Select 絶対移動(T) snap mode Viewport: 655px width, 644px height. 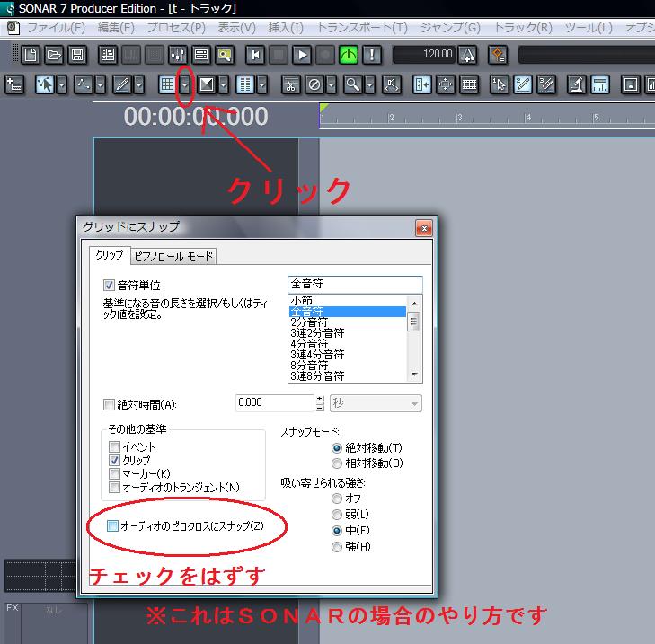(x=337, y=448)
